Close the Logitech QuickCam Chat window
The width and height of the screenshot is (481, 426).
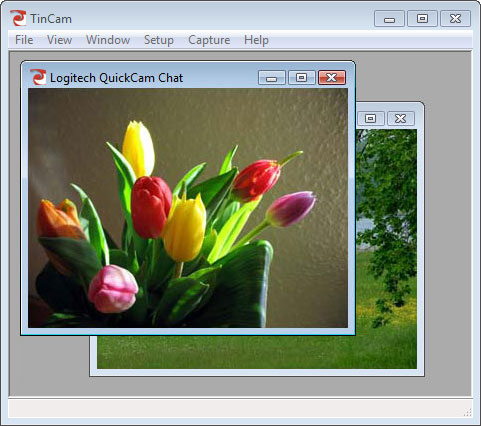click(x=332, y=78)
